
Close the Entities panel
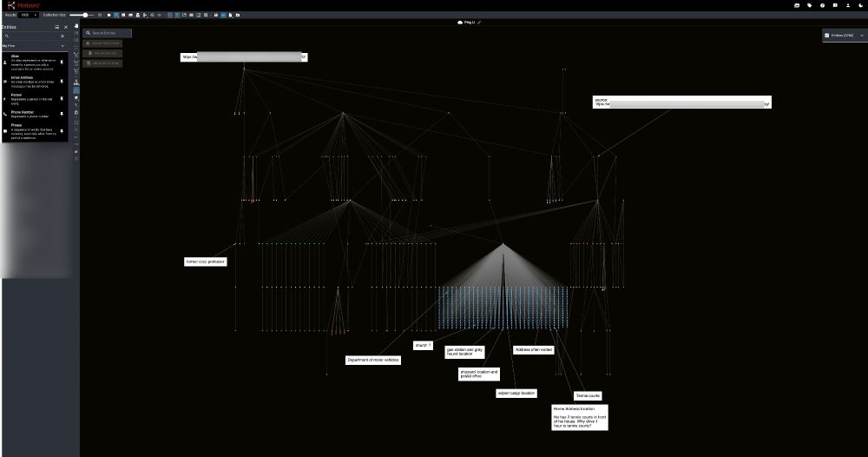(66, 27)
